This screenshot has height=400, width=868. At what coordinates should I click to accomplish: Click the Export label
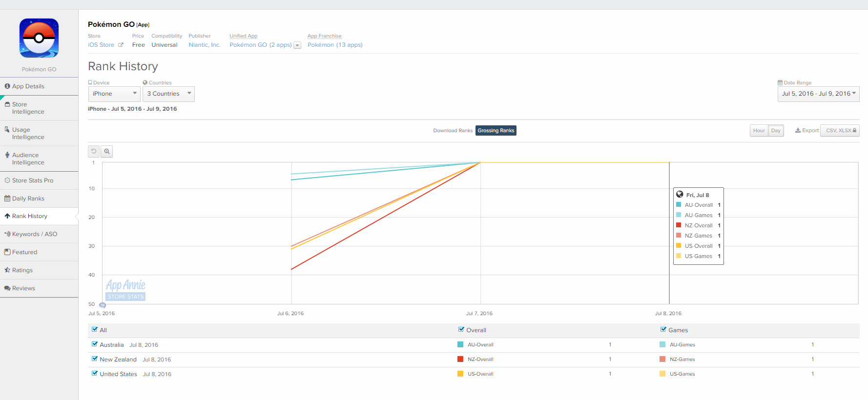pyautogui.click(x=810, y=130)
